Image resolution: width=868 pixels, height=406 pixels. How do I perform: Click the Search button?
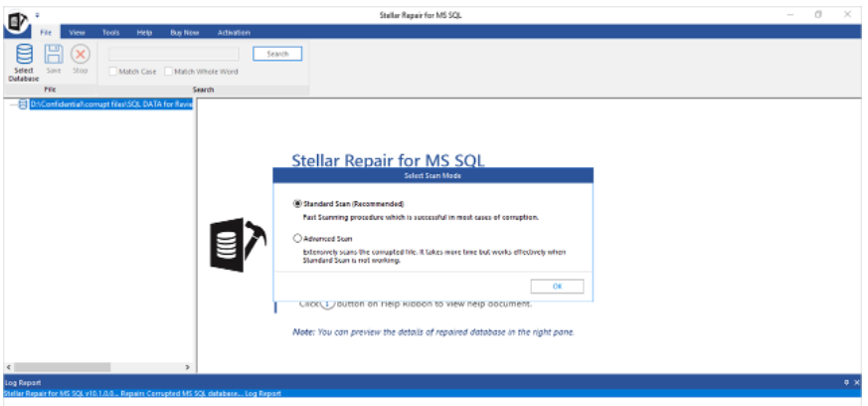tap(277, 54)
